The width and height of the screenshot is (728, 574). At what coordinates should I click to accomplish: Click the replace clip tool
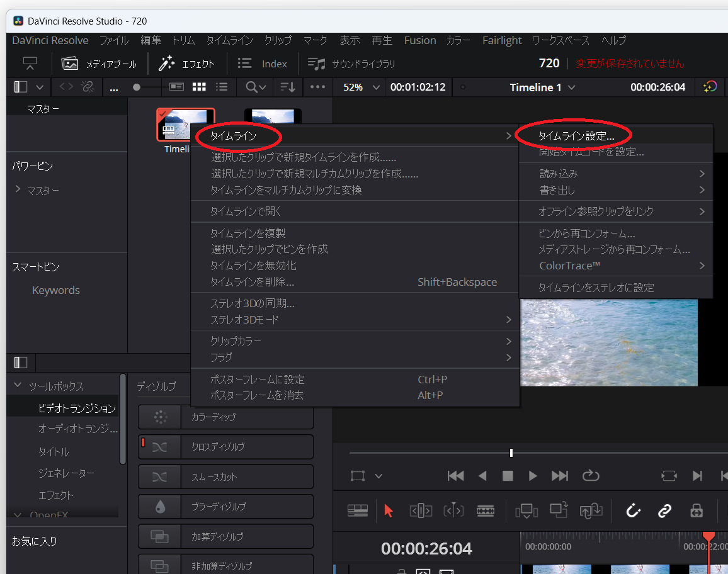(x=591, y=511)
